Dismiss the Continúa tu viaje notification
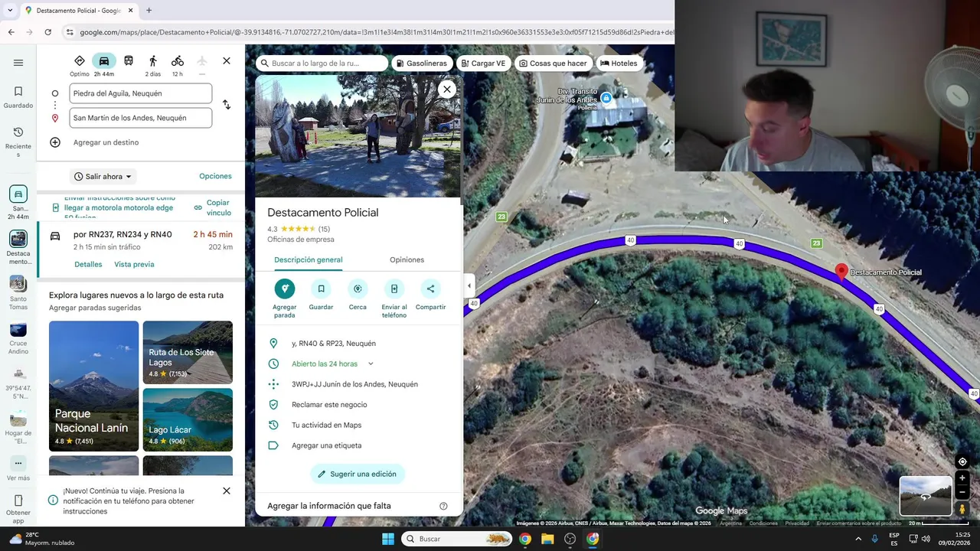Image resolution: width=980 pixels, height=551 pixels. click(x=227, y=491)
